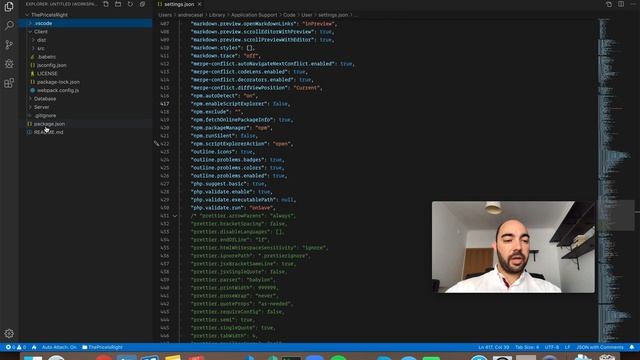Click the errors and warnings status indicator
Viewport: 640px width, 360px height.
[16, 347]
